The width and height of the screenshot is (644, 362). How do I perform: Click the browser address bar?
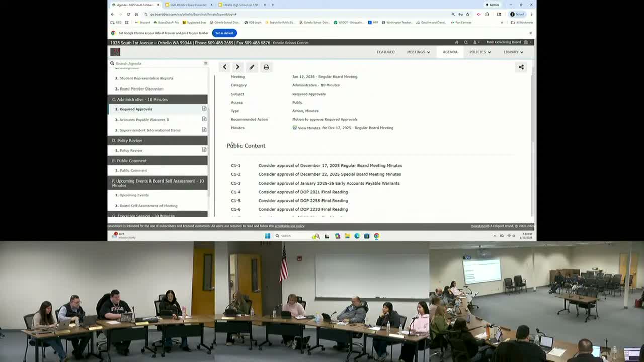pos(297,14)
